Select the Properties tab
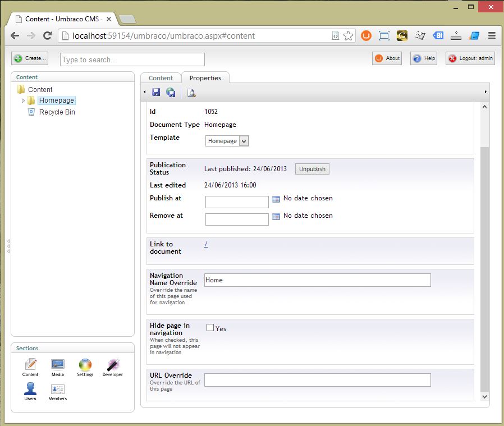504x426 pixels. tap(205, 78)
